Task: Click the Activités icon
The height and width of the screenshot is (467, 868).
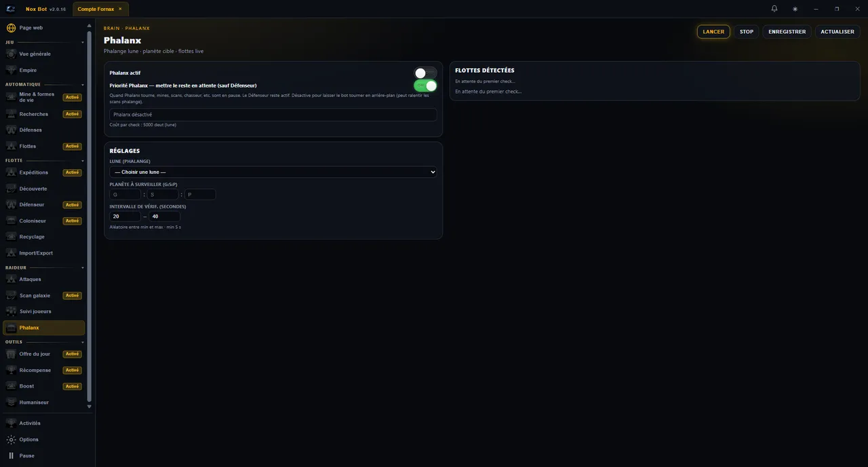Action: click(x=11, y=423)
